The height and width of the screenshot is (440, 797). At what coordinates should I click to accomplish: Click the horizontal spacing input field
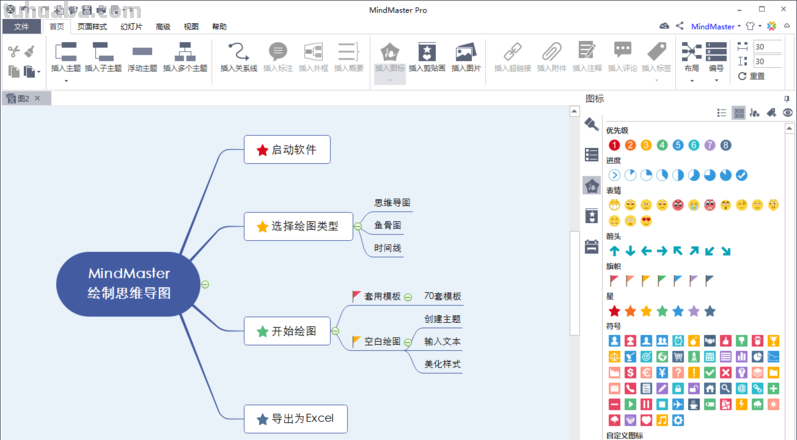click(767, 47)
